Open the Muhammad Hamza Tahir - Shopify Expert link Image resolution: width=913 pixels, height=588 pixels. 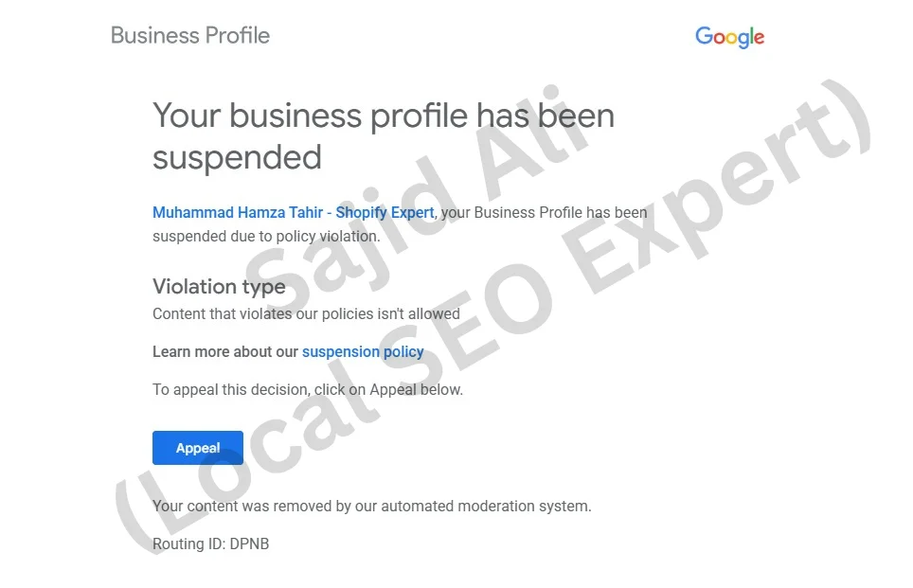click(292, 212)
